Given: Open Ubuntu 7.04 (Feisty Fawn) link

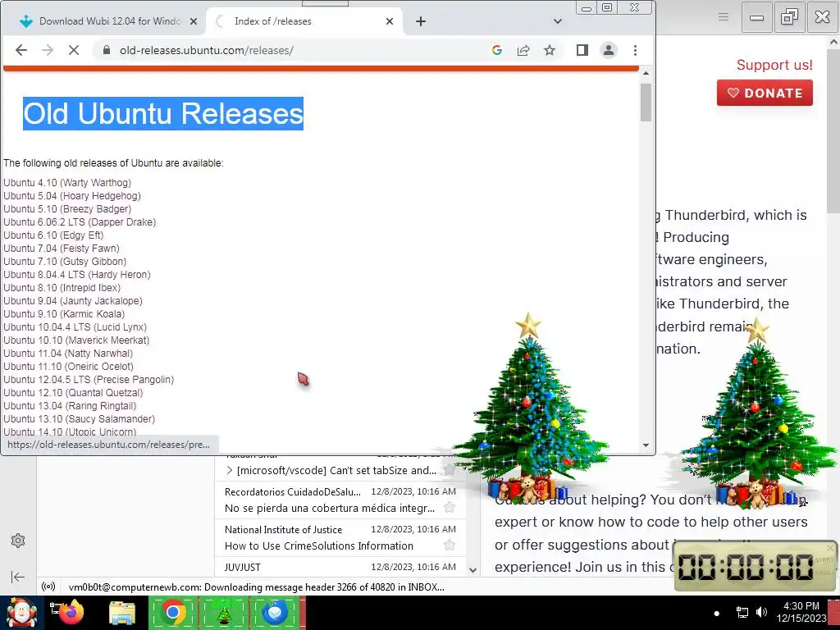Looking at the screenshot, I should click(62, 249).
